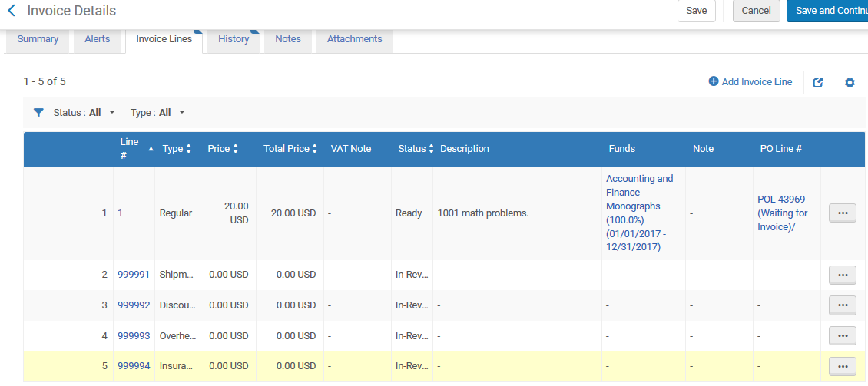Click '1001 math problems.' description cell
Viewport: 868px width, 386px height.
pos(482,213)
